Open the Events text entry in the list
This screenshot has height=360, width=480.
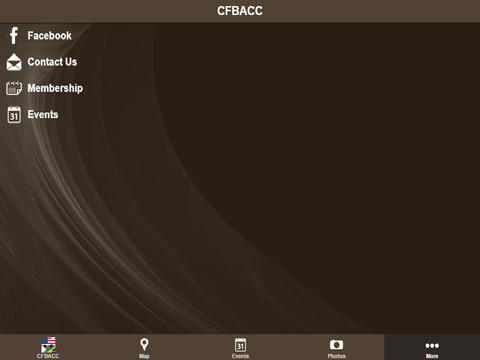43,115
